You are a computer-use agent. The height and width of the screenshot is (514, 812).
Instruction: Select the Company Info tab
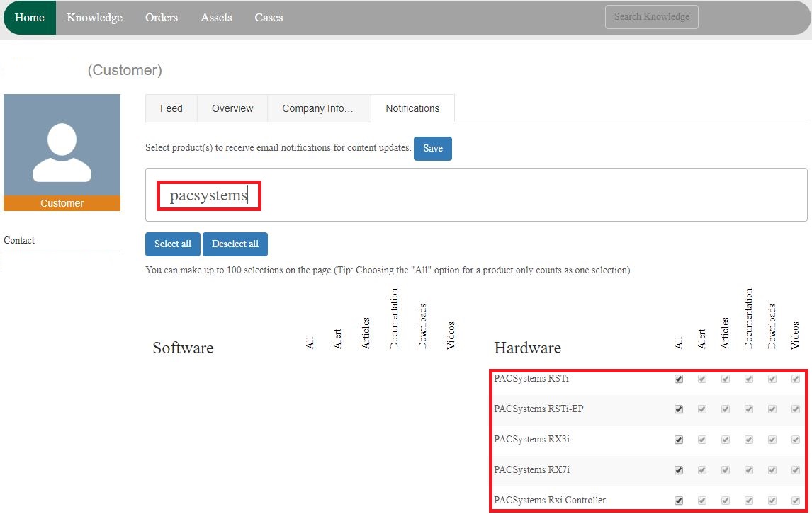(319, 108)
